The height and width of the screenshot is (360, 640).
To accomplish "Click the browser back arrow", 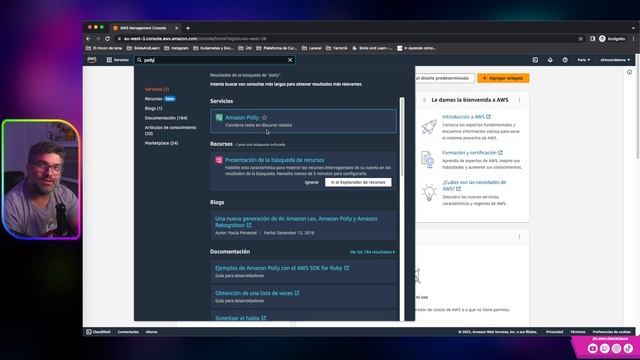I will point(89,39).
